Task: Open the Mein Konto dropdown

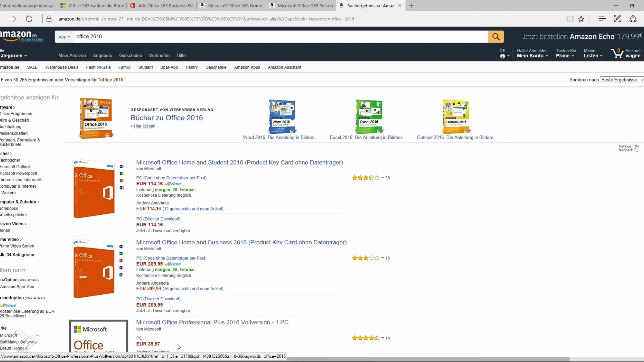Action: tap(532, 54)
